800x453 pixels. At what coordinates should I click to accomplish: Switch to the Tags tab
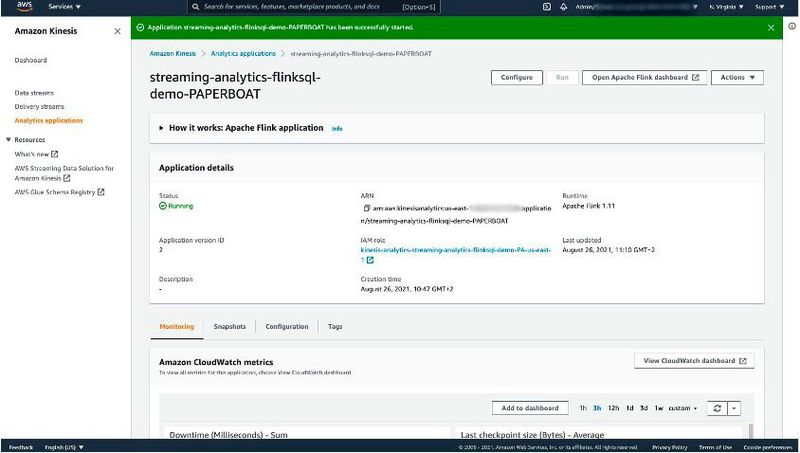335,326
